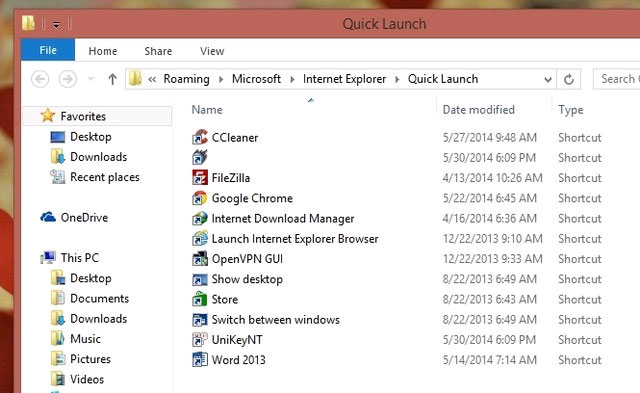Viewport: 640px width, 393px height.
Task: Click the Pictures folder icon
Action: click(x=58, y=358)
